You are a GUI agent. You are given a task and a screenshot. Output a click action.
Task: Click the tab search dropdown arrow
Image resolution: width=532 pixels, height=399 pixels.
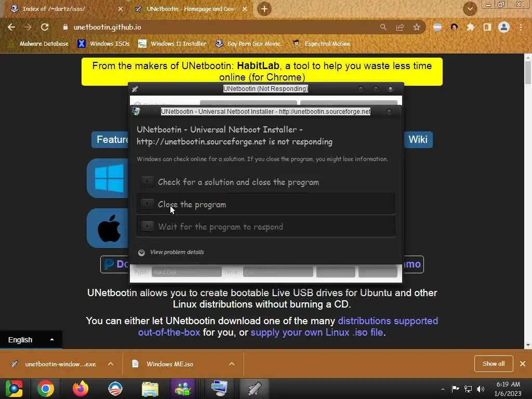470,9
